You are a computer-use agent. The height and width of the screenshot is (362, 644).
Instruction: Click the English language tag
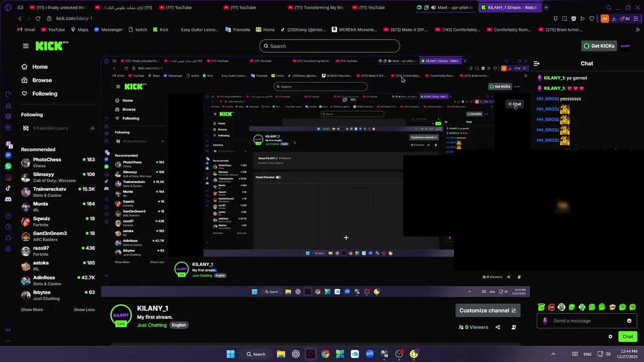point(179,325)
